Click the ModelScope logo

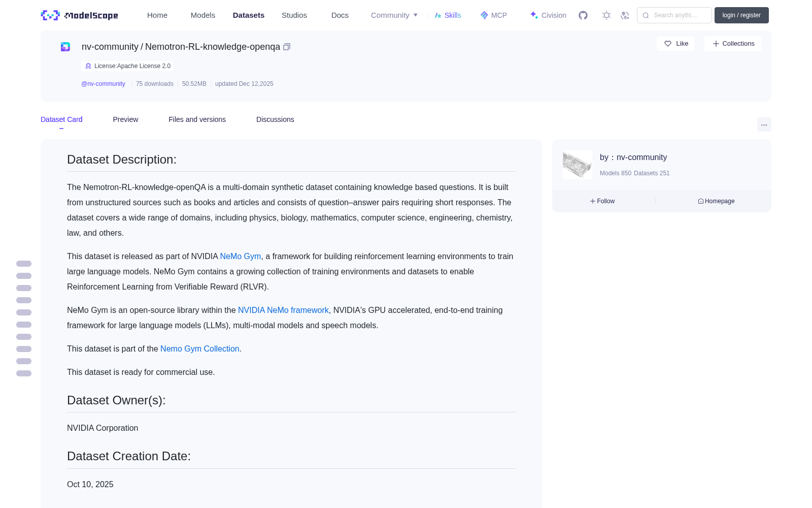pyautogui.click(x=80, y=15)
